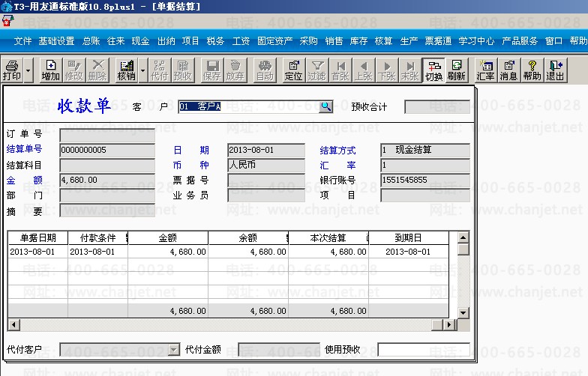The width and height of the screenshot is (588, 376).
Task: Click the 核销 write-off icon
Action: [x=126, y=70]
